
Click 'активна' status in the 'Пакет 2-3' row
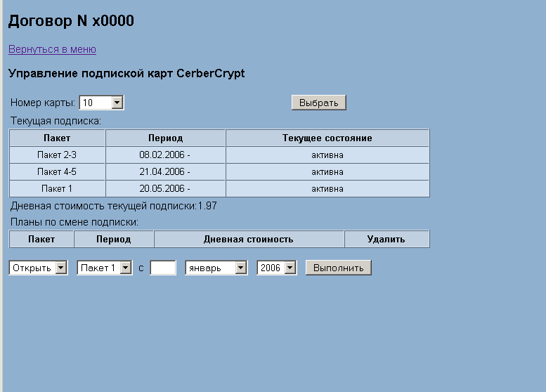pyautogui.click(x=327, y=155)
